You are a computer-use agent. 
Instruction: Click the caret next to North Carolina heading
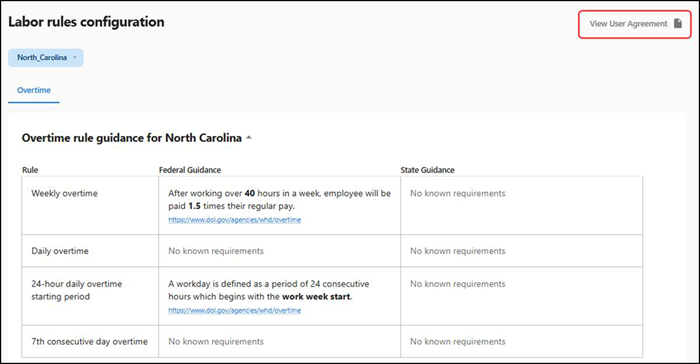click(x=249, y=138)
